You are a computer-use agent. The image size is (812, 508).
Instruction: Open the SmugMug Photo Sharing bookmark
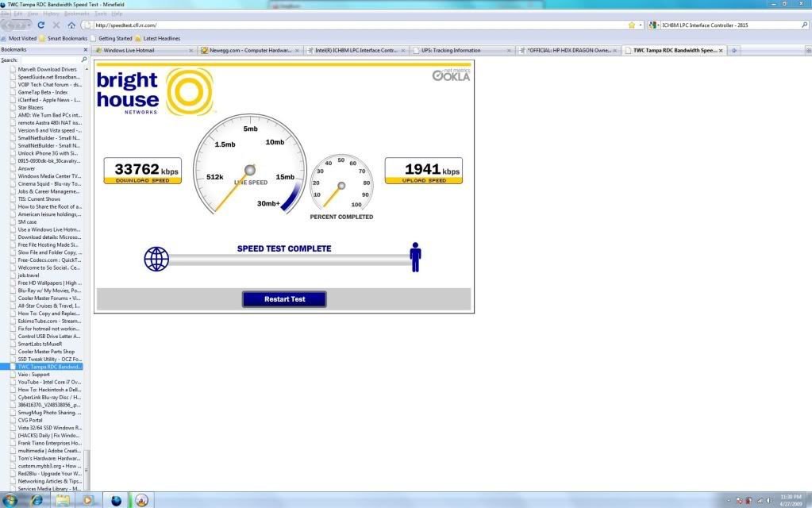(47, 413)
